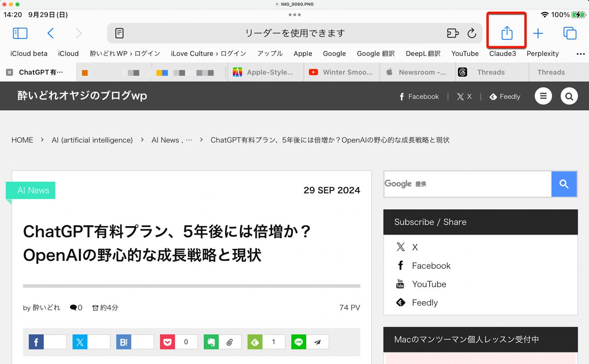Open the アップル bookmark
Screen dimensions: 589x364
tap(270, 54)
